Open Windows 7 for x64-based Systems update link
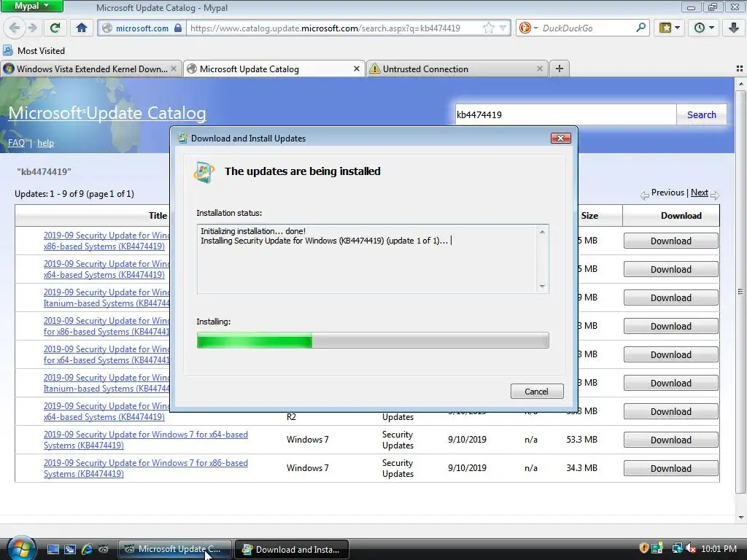 click(x=145, y=440)
